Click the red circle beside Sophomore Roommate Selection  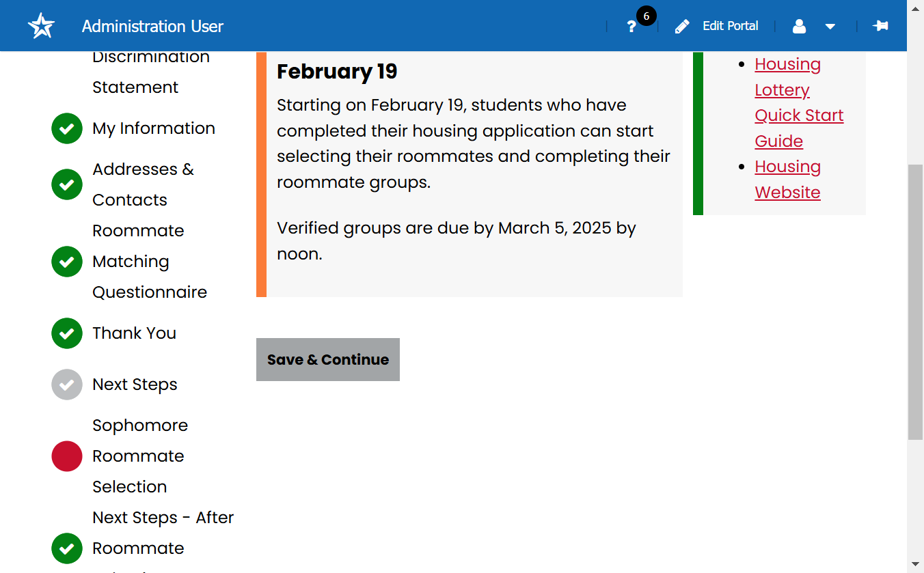tap(67, 456)
